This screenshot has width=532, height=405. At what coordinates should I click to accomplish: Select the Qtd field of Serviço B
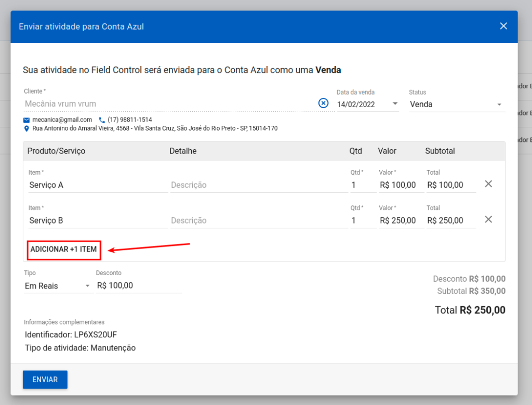pos(363,220)
